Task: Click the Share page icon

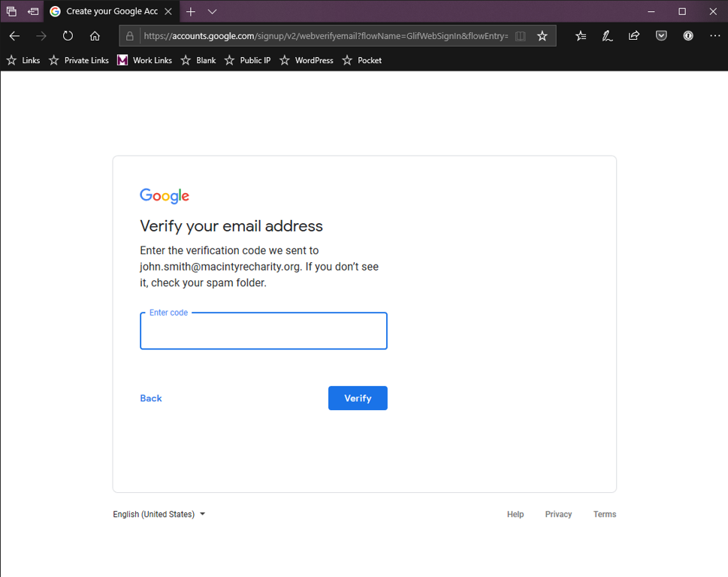Action: tap(634, 36)
